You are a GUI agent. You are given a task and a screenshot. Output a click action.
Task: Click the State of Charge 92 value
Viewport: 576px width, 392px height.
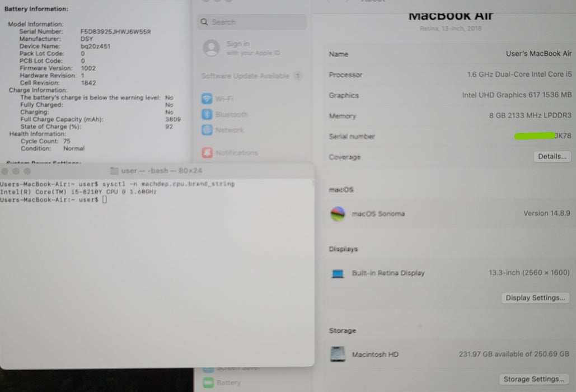[x=169, y=127]
